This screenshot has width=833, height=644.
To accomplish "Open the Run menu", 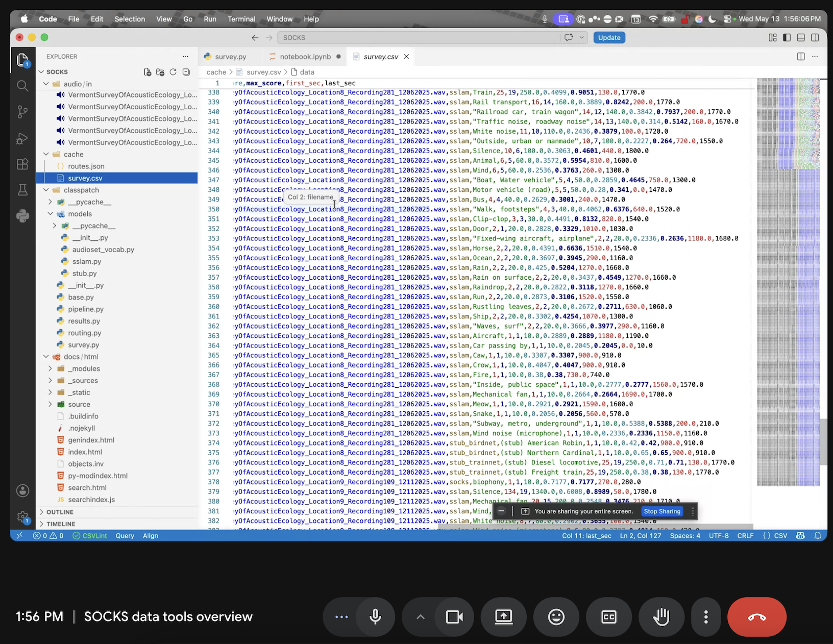I will pyautogui.click(x=210, y=19).
